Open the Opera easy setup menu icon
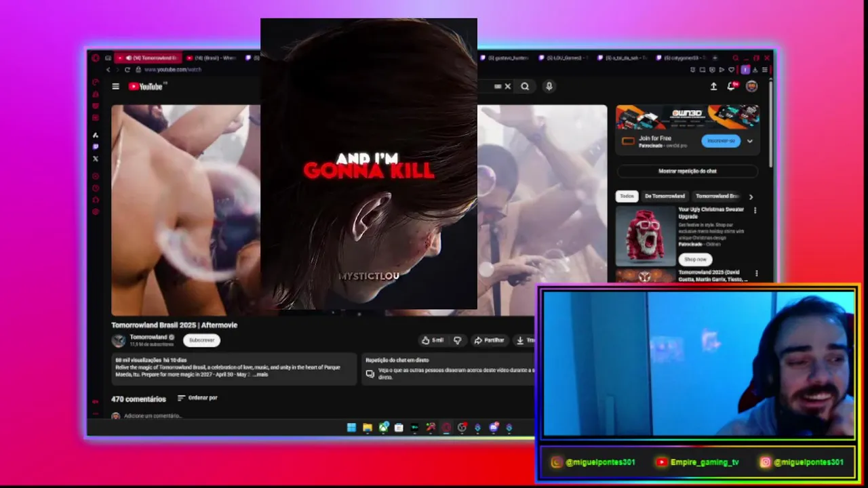 tap(765, 69)
